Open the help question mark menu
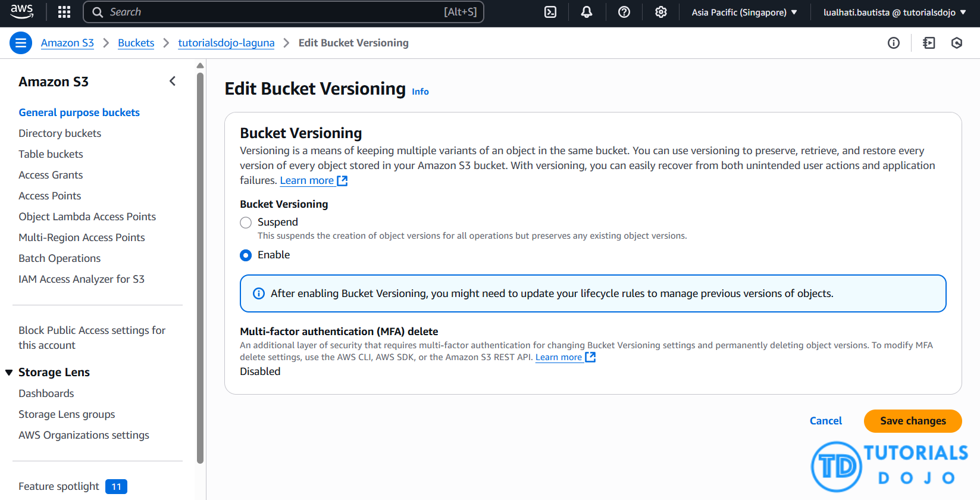Image resolution: width=980 pixels, height=500 pixels. (624, 12)
